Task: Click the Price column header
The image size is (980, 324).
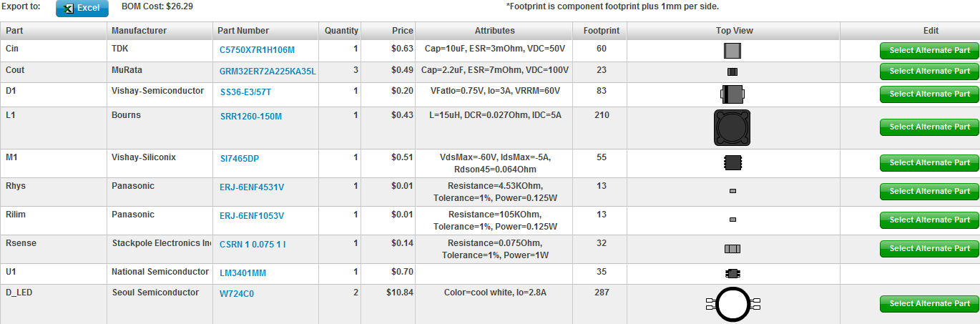Action: [403, 31]
